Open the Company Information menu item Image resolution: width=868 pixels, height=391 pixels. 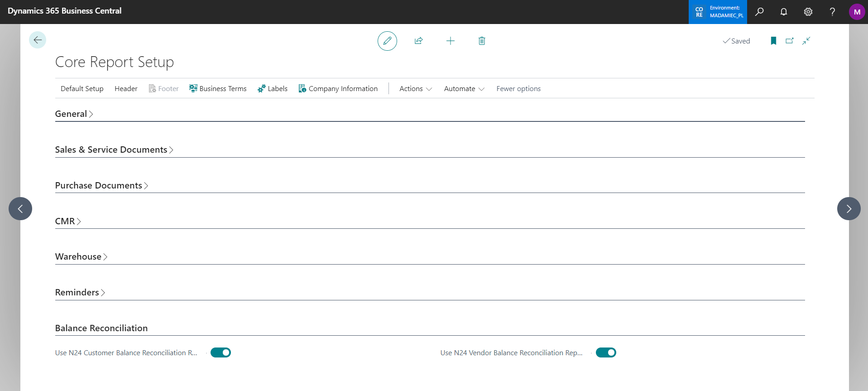point(338,89)
